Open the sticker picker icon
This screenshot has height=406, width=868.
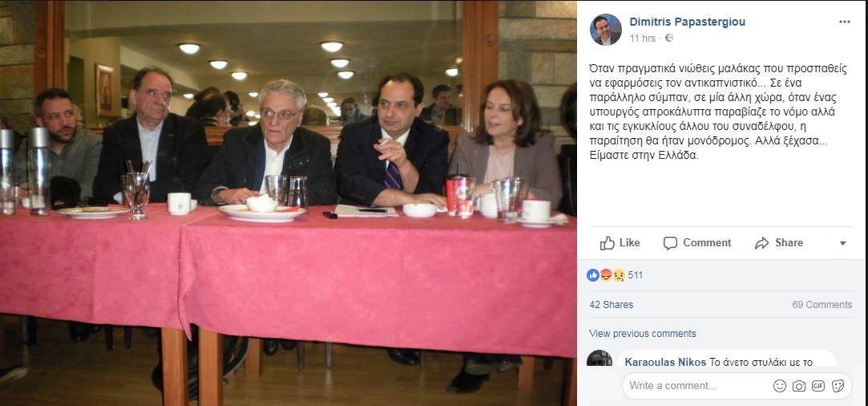tap(838, 386)
